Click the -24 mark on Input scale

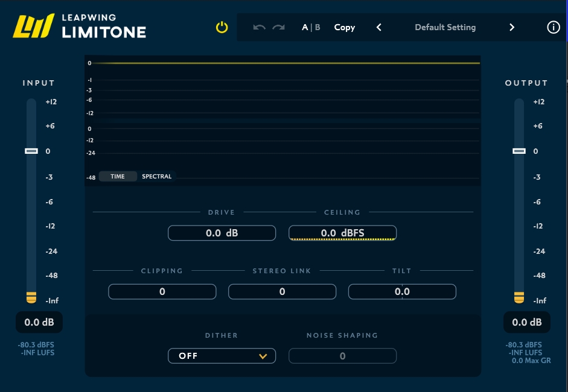click(51, 251)
